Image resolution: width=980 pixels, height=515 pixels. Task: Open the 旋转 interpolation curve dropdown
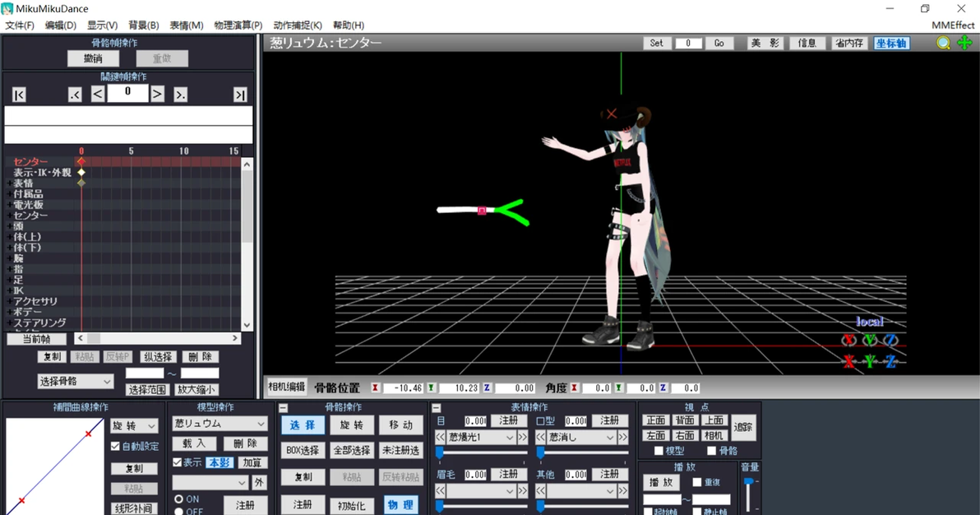134,425
